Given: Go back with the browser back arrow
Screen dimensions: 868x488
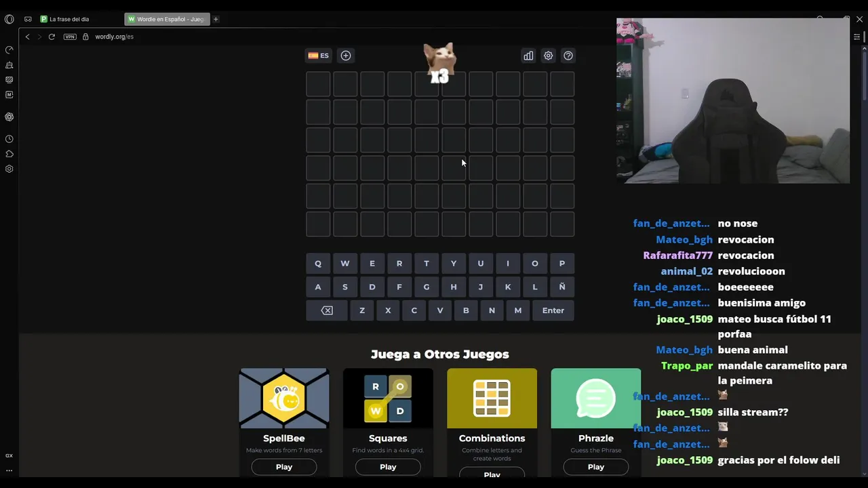Looking at the screenshot, I should [x=27, y=37].
